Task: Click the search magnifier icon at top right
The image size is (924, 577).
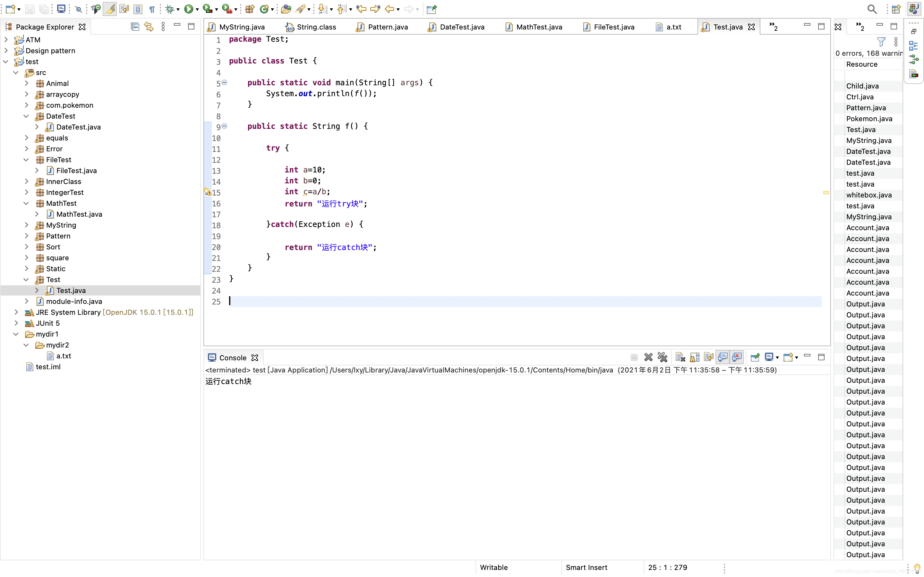Action: point(872,9)
